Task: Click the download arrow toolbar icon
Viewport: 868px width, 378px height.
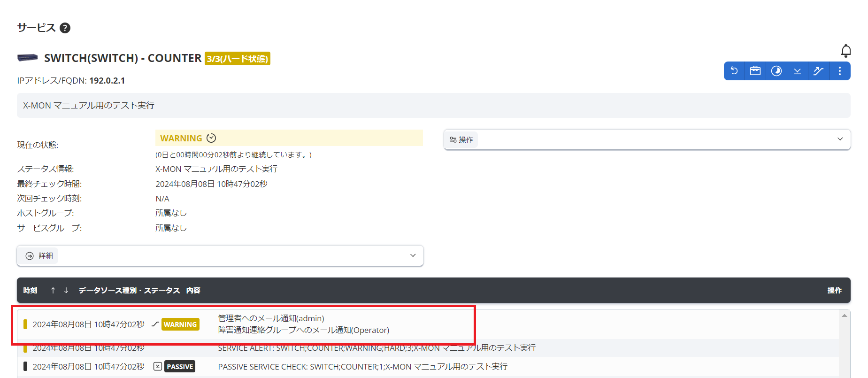Action: coord(797,71)
